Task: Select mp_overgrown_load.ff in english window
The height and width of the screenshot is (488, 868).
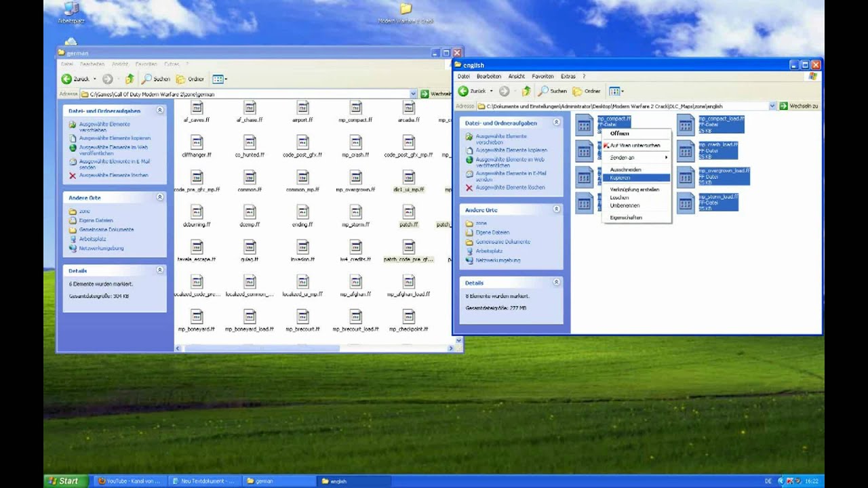Action: coord(713,176)
